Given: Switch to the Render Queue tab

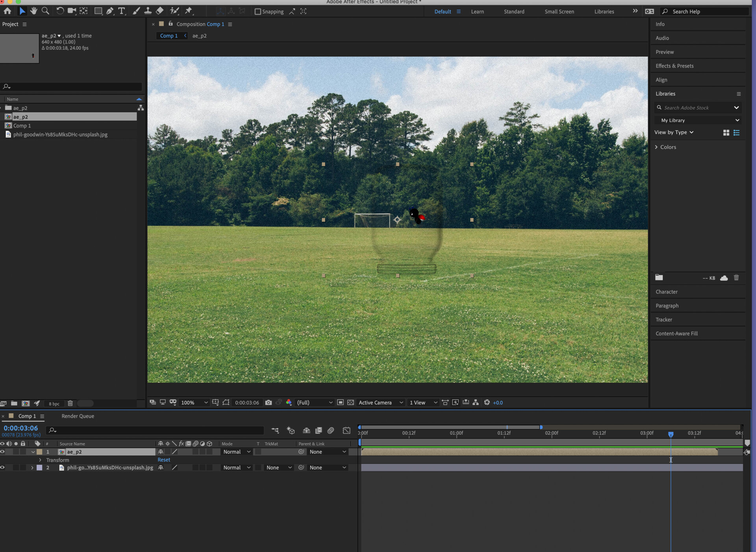Looking at the screenshot, I should (x=78, y=416).
